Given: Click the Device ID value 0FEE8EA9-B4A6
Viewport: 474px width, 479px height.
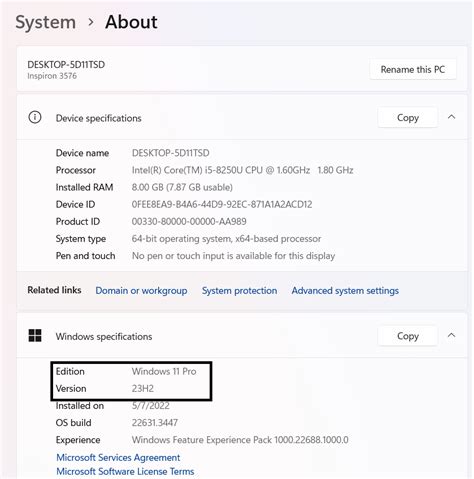Looking at the screenshot, I should [x=222, y=204].
